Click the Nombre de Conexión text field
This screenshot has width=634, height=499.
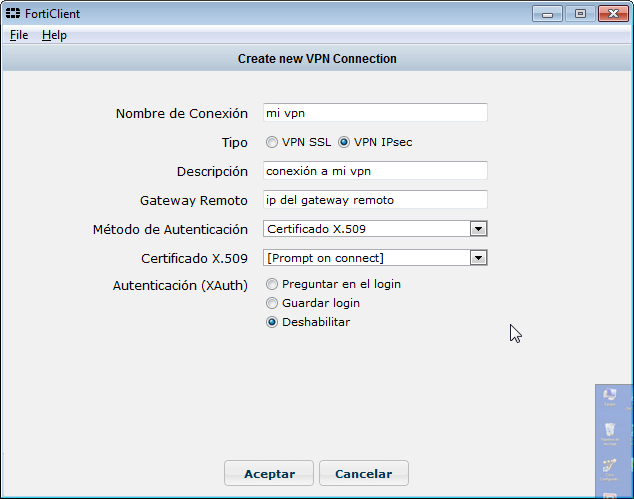(375, 113)
